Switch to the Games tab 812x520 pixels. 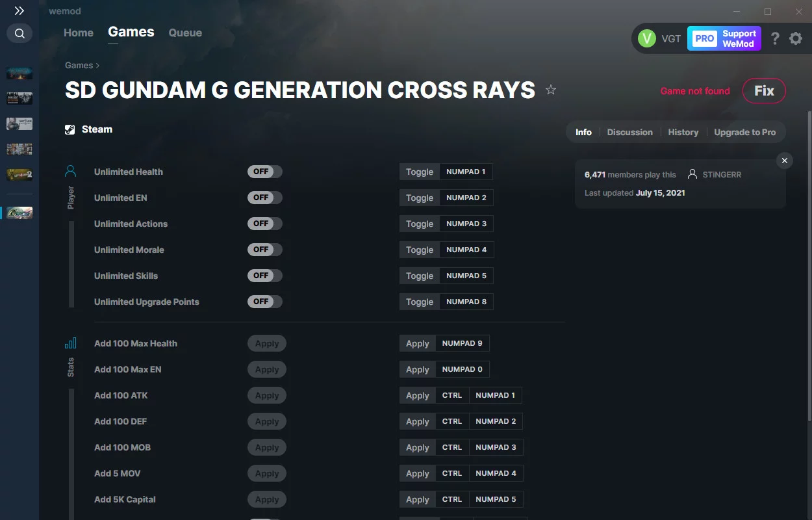pos(131,32)
